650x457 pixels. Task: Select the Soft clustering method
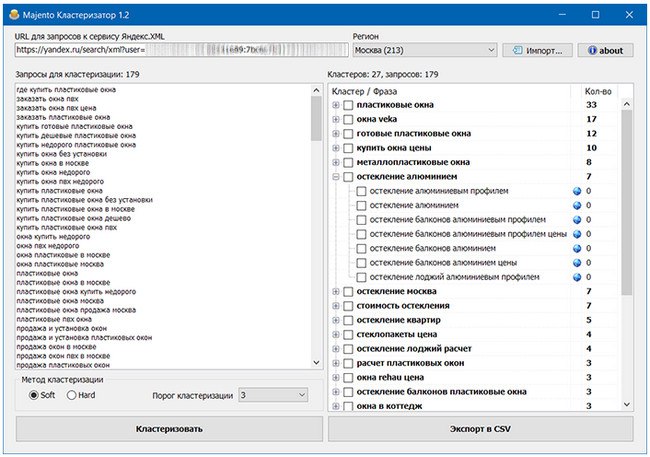pyautogui.click(x=34, y=395)
